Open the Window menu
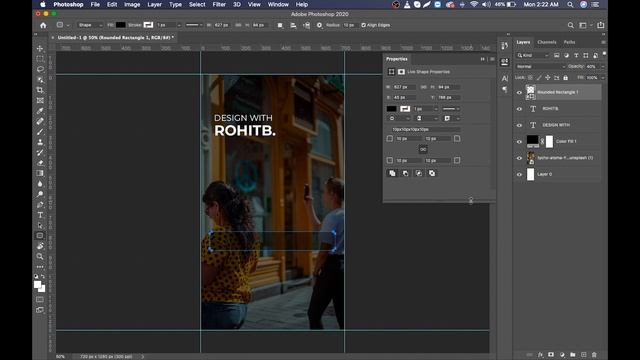 point(278,4)
